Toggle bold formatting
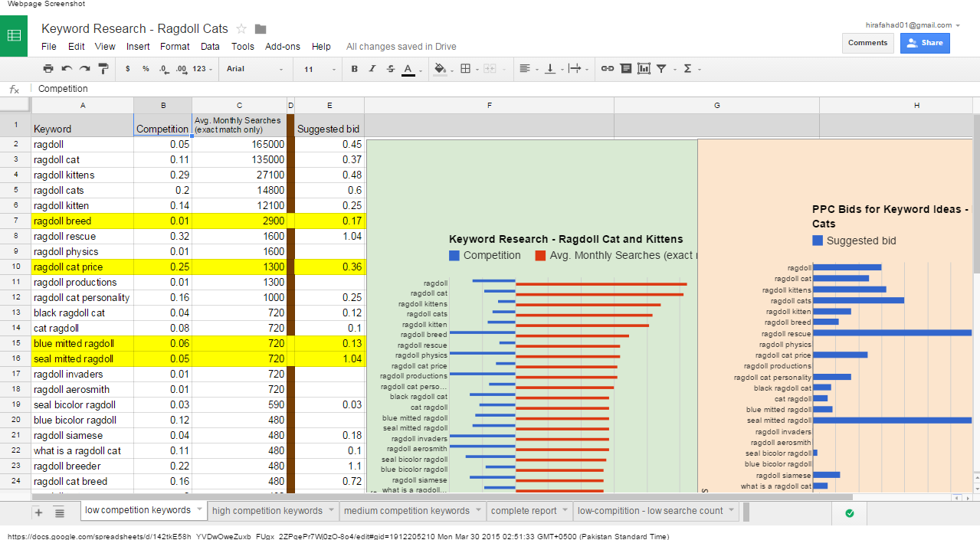The image size is (980, 540). pyautogui.click(x=354, y=69)
